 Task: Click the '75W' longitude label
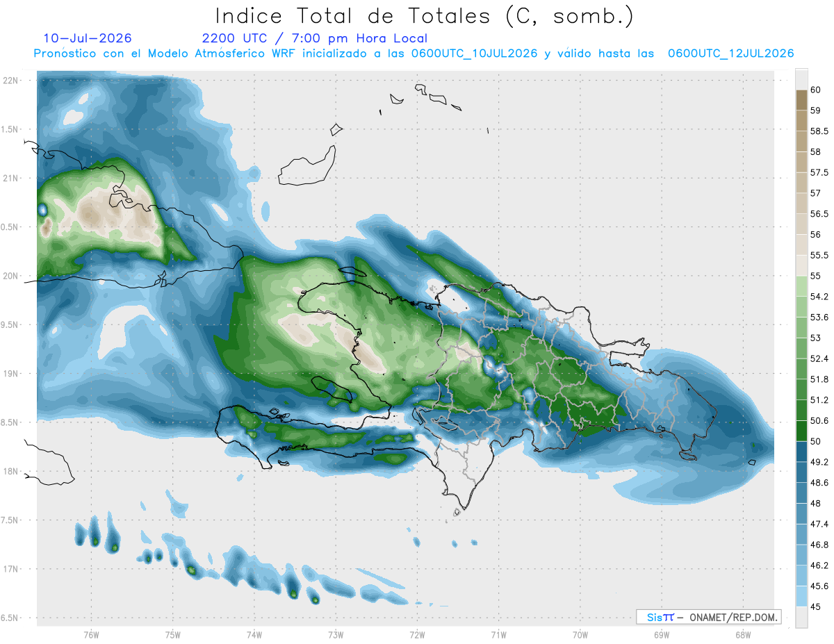coord(173,634)
